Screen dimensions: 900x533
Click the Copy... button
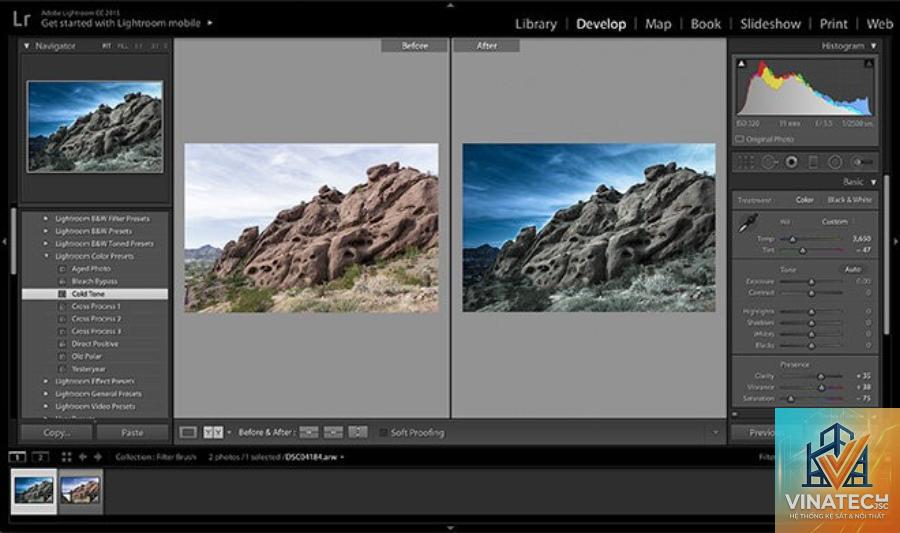tap(57, 433)
